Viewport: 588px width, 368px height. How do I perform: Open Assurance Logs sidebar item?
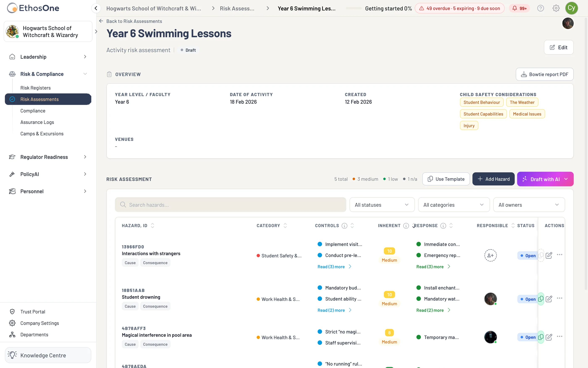tap(37, 122)
